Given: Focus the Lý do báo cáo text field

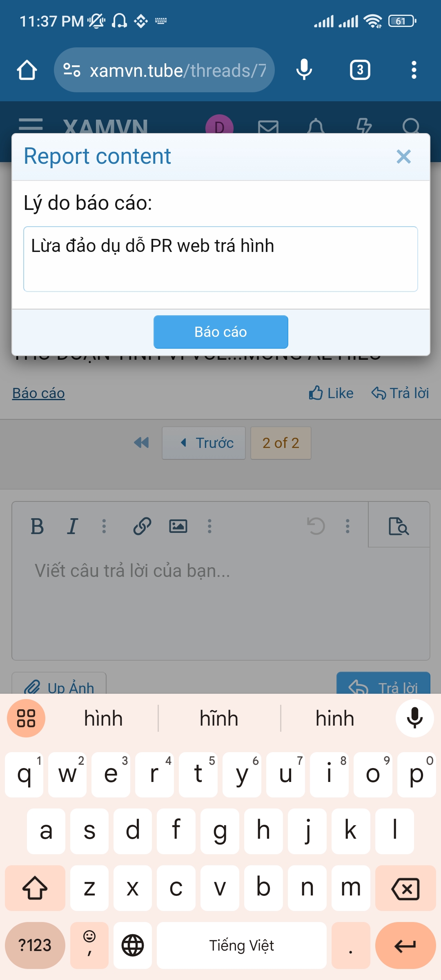Looking at the screenshot, I should click(x=220, y=259).
